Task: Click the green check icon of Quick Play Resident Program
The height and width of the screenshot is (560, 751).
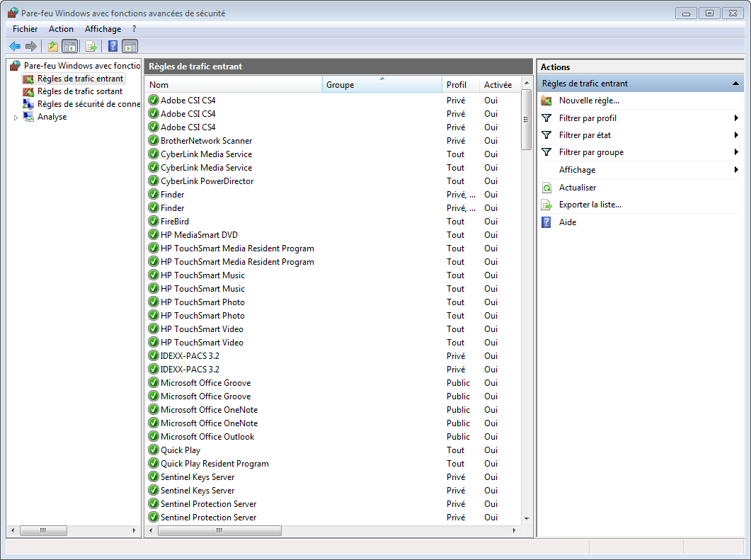Action: (154, 463)
